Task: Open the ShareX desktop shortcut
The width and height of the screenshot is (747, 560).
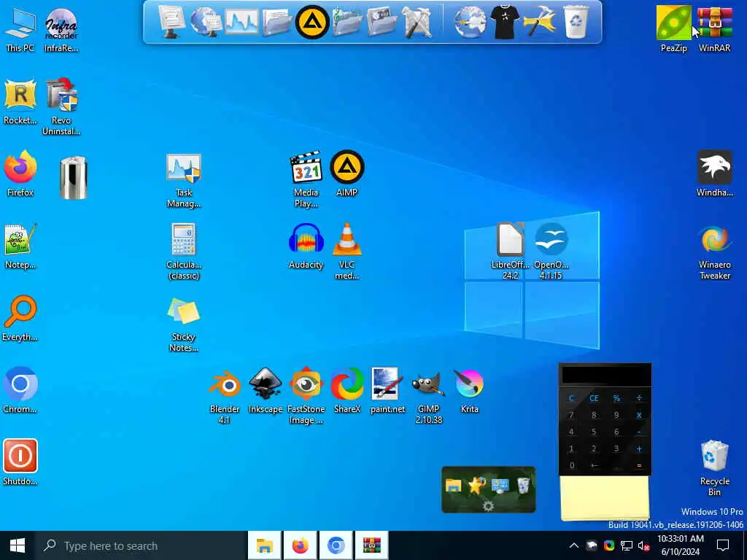Action: pyautogui.click(x=347, y=391)
